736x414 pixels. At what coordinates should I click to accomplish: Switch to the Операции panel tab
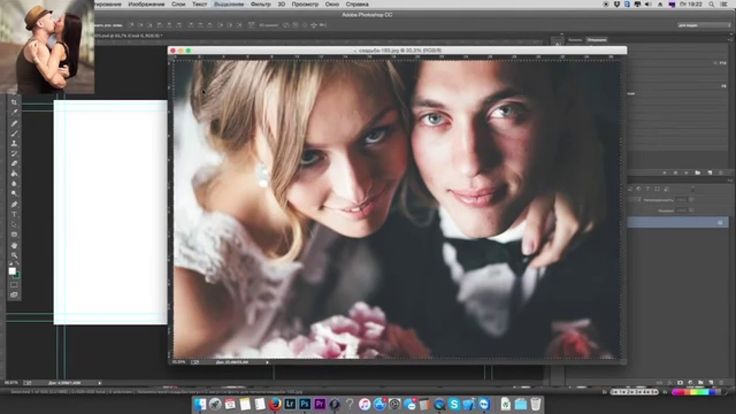click(x=595, y=40)
